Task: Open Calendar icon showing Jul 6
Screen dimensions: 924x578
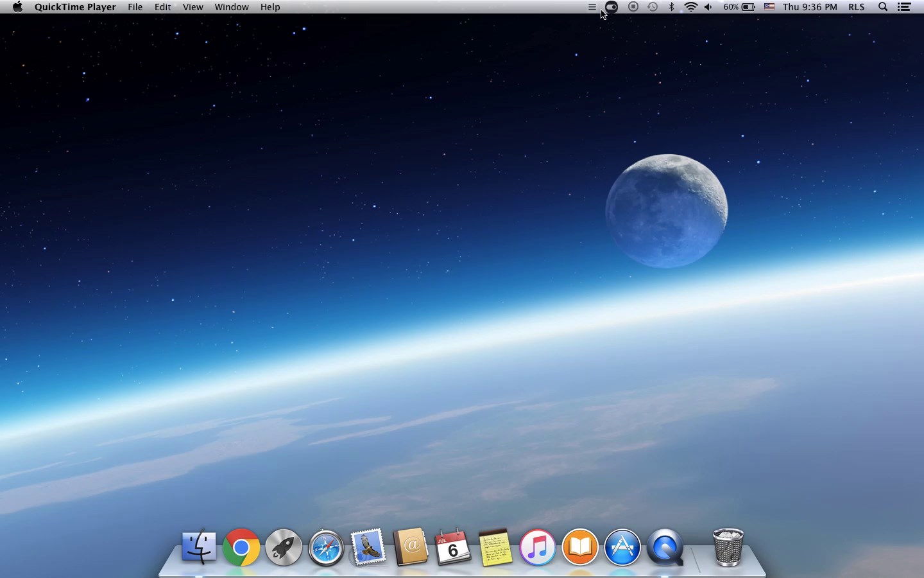Action: coord(453,547)
